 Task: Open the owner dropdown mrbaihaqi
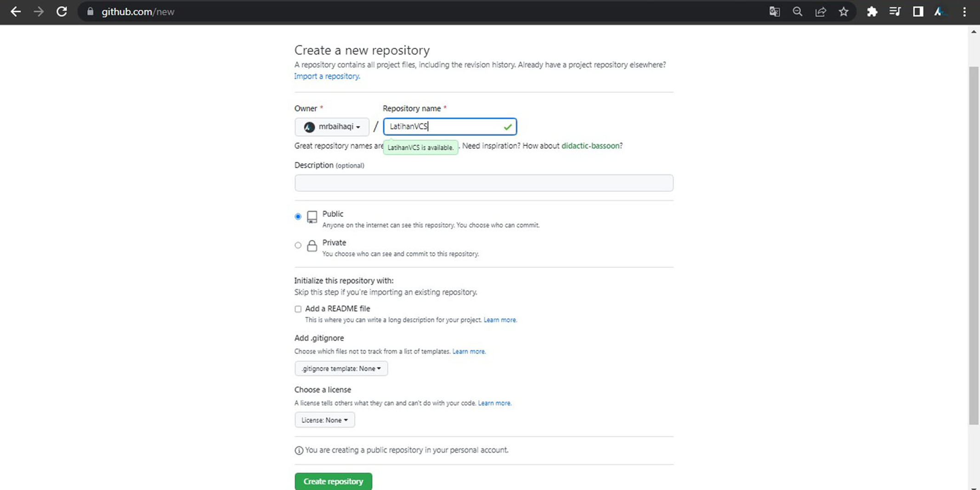[x=332, y=127]
